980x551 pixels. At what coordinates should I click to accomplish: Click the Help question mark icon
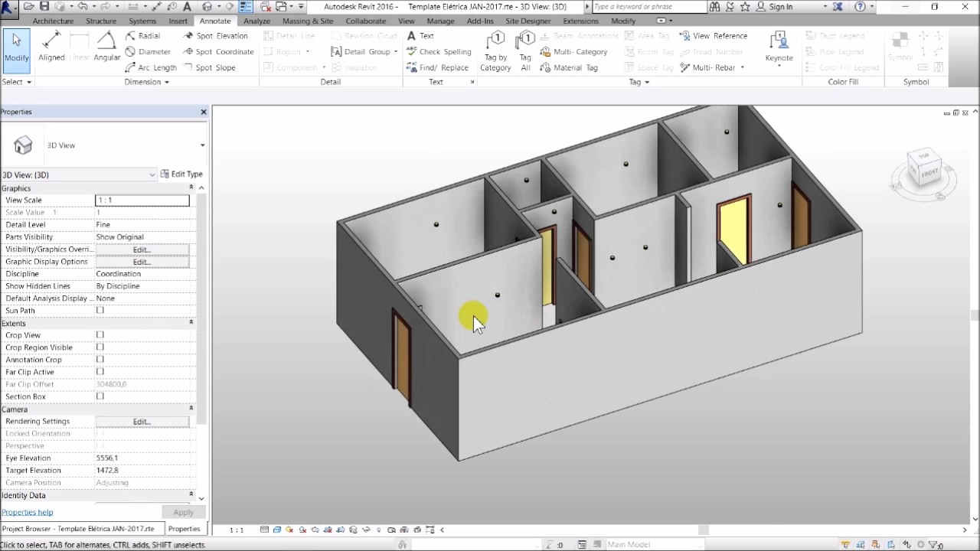860,6
